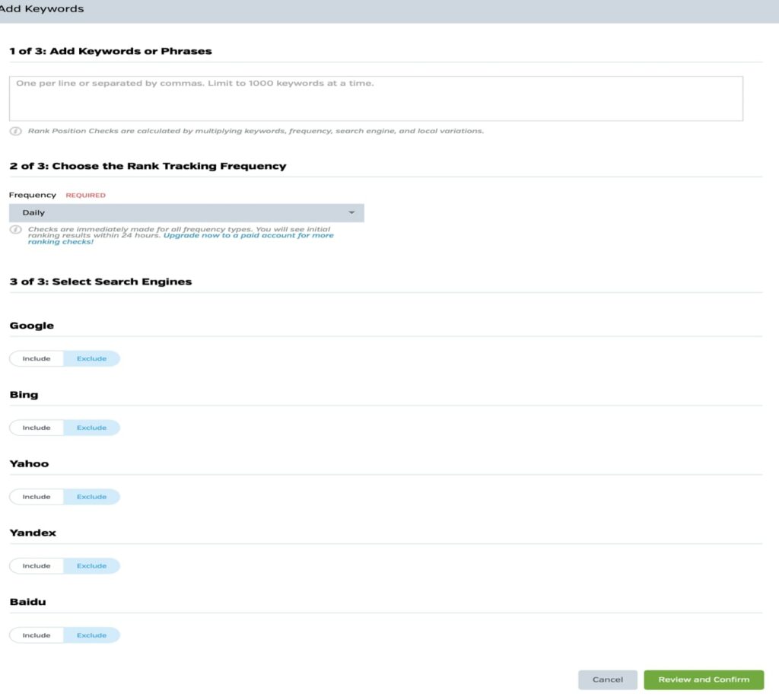Click heading 2 of 3: Choose the Rank Tracking Frequency
The image size is (779, 700).
pos(148,166)
